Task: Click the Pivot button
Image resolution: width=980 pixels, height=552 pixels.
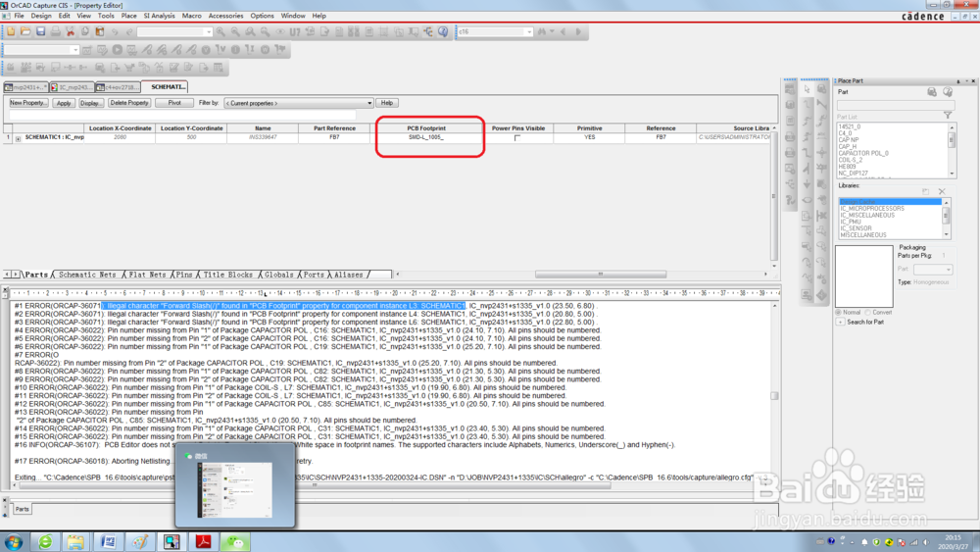Action: (174, 103)
